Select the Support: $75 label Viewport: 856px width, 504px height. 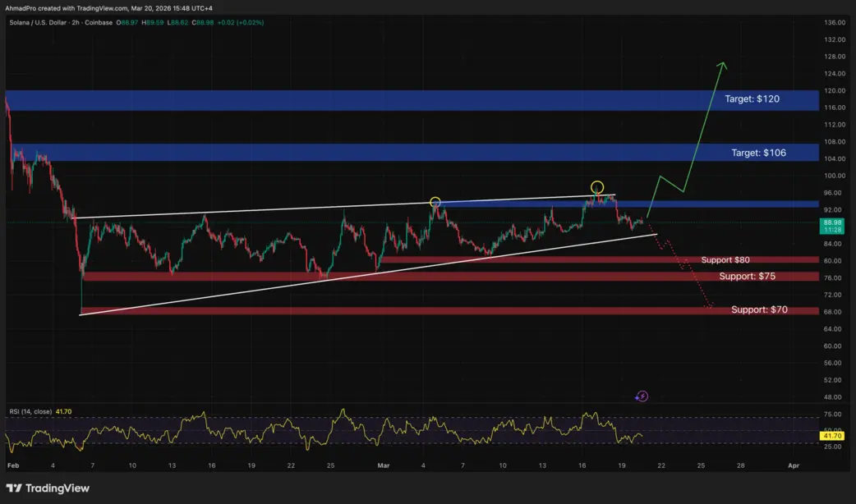tap(747, 276)
